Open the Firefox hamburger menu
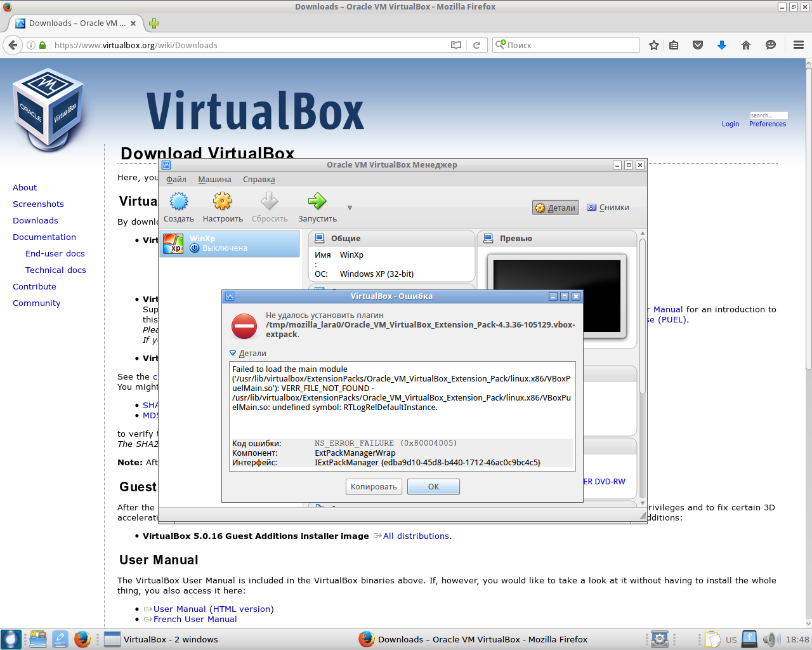The image size is (812, 650). click(799, 45)
